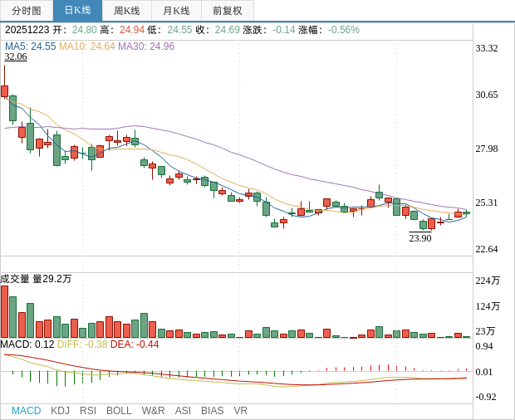Click the tallest red volume bar
This screenshot has height=420, width=515.
click(4, 312)
